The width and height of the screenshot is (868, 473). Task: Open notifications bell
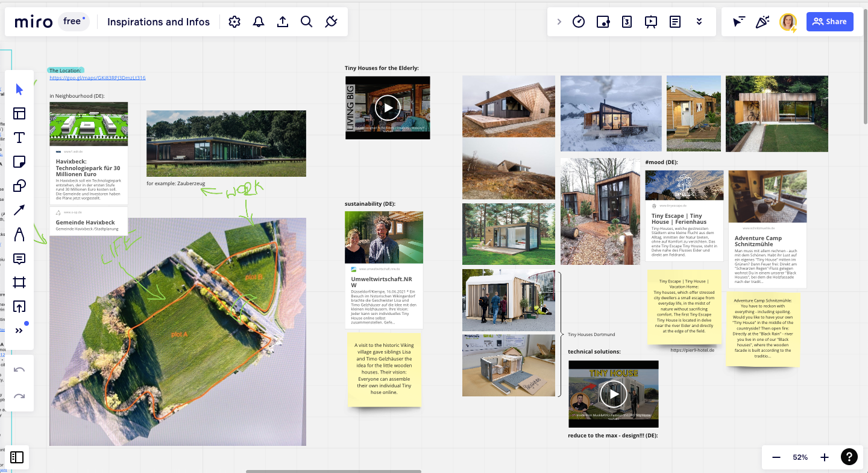(259, 22)
